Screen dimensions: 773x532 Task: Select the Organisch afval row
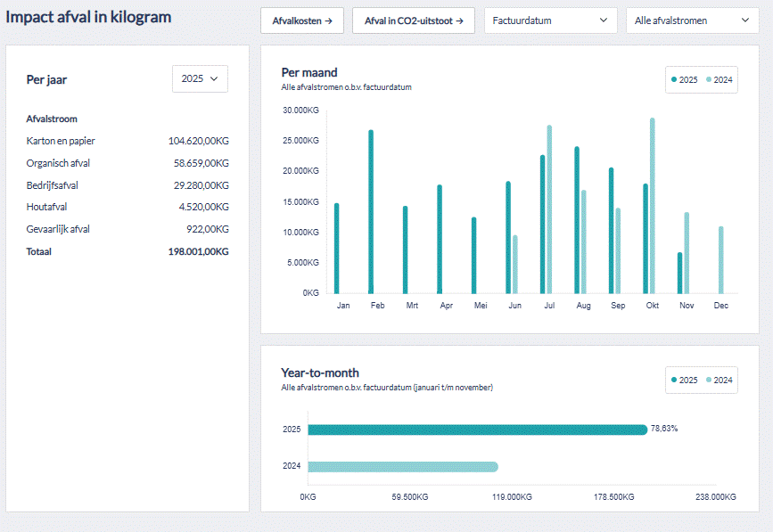(58, 163)
